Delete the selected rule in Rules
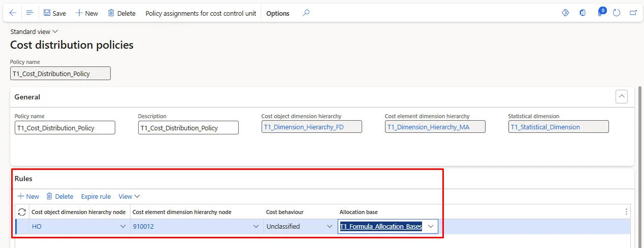The image size is (644, 248). coord(59,196)
